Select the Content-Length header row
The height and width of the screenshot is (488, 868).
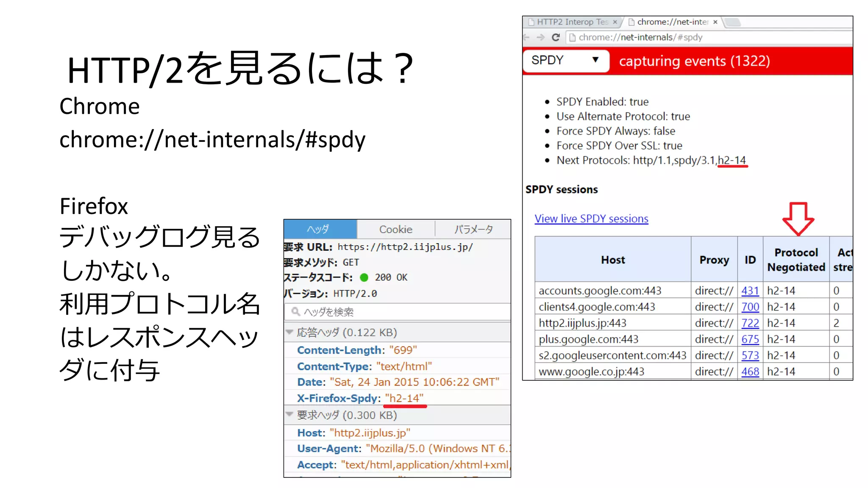pyautogui.click(x=397, y=350)
